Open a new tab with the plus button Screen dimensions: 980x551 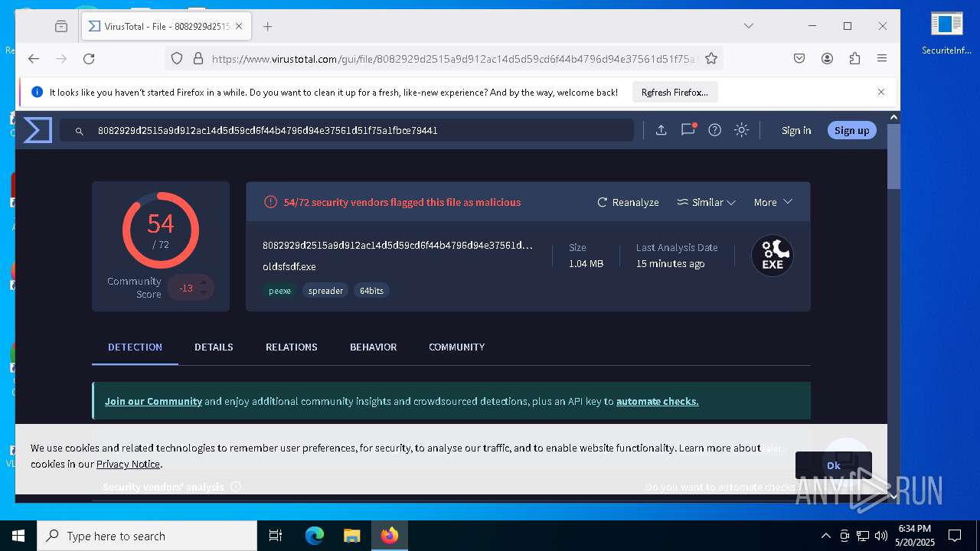click(x=267, y=26)
